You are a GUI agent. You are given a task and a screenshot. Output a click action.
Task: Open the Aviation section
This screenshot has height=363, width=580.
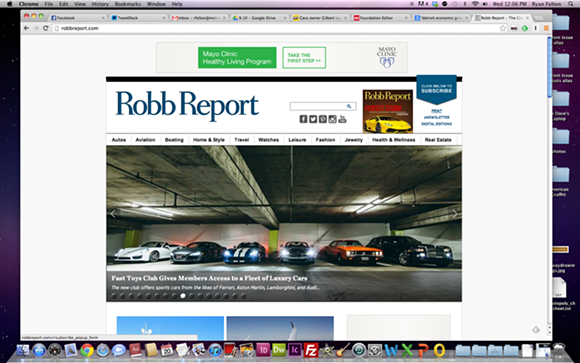[145, 140]
